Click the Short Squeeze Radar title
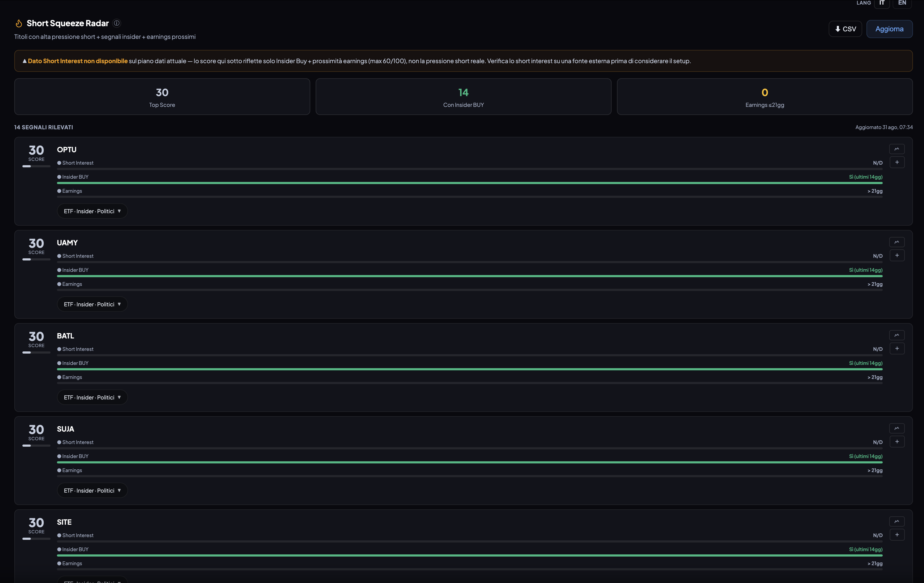924x583 pixels. tap(68, 23)
